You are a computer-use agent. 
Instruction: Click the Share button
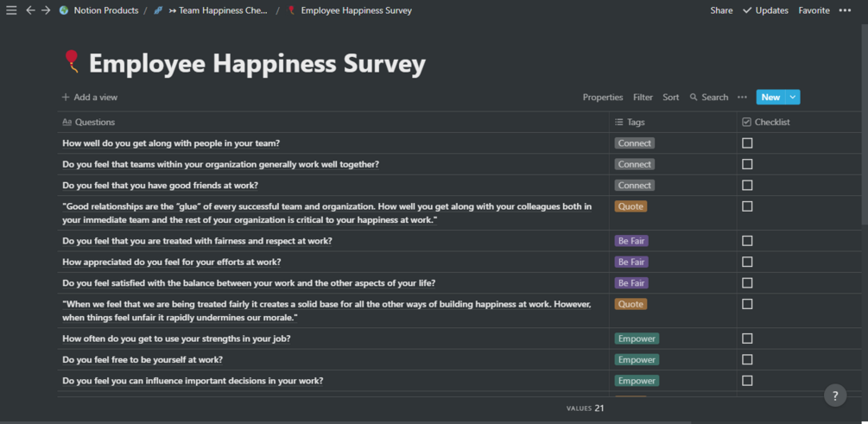pos(721,10)
